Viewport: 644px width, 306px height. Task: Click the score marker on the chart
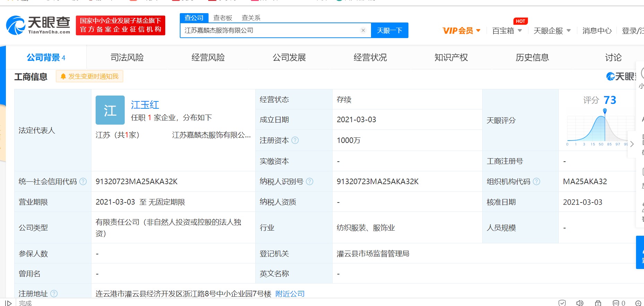(x=605, y=111)
